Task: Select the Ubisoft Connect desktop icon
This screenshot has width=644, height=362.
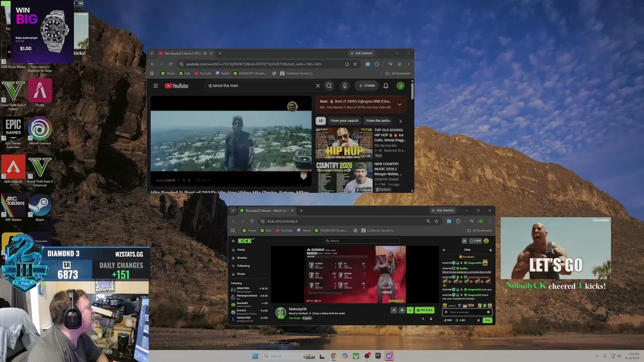Action: click(40, 132)
